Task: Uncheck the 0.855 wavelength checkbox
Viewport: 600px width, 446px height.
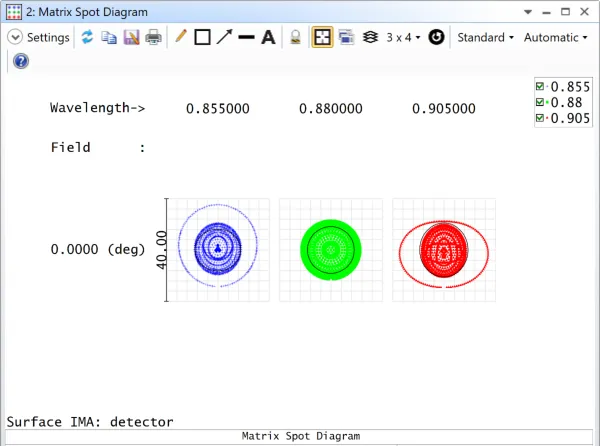Action: 540,87
